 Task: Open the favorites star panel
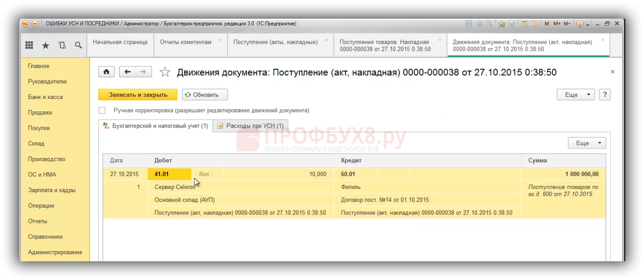pos(46,45)
